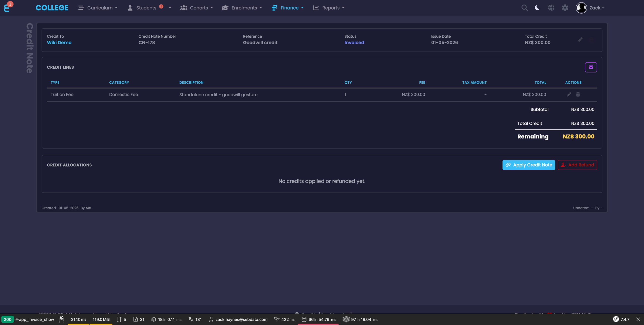Open the search icon in top bar
The image size is (644, 325).
pyautogui.click(x=525, y=8)
